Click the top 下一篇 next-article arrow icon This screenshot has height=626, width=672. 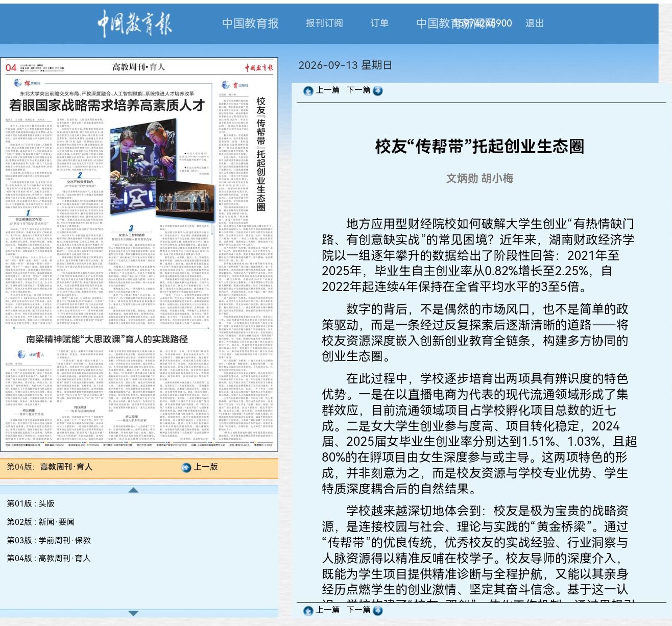coord(377,91)
